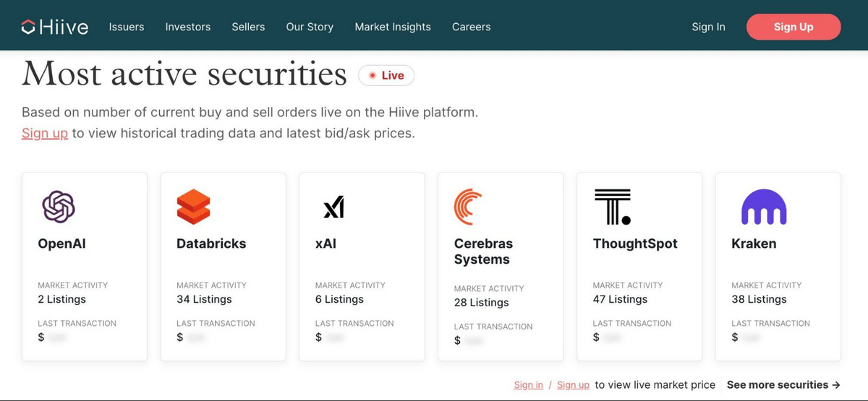Select the 6 Listings value for xAI
Image resolution: width=868 pixels, height=401 pixels.
tap(339, 299)
